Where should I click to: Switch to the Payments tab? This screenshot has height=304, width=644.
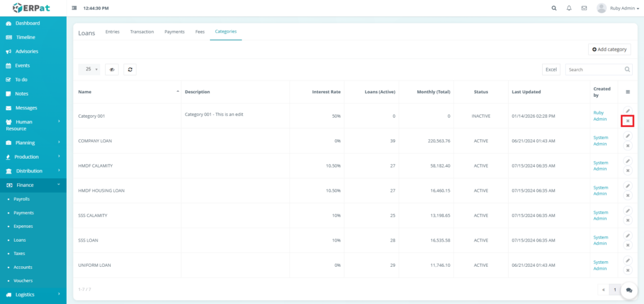click(x=174, y=31)
